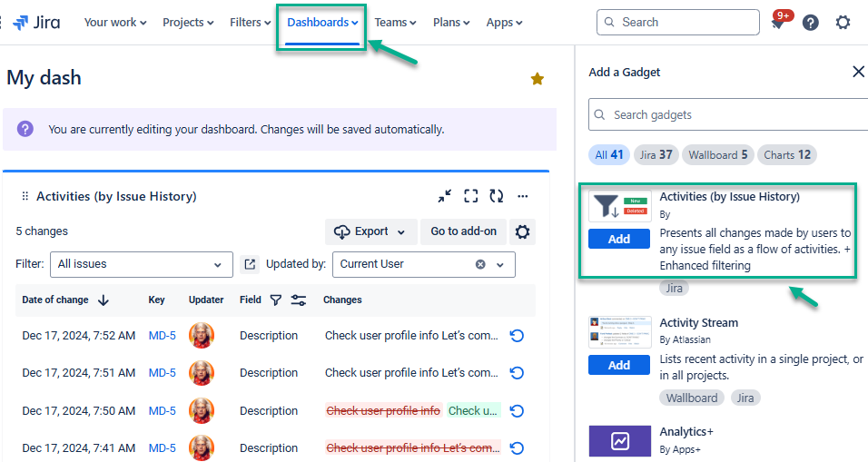Open the gadget more actions menu
868x462 pixels.
click(x=523, y=196)
